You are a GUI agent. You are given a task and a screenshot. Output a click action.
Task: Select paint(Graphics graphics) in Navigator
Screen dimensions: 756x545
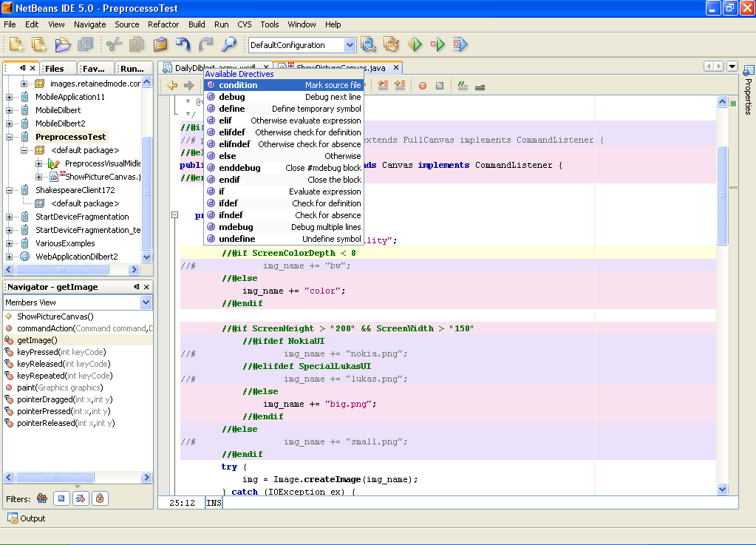(60, 387)
